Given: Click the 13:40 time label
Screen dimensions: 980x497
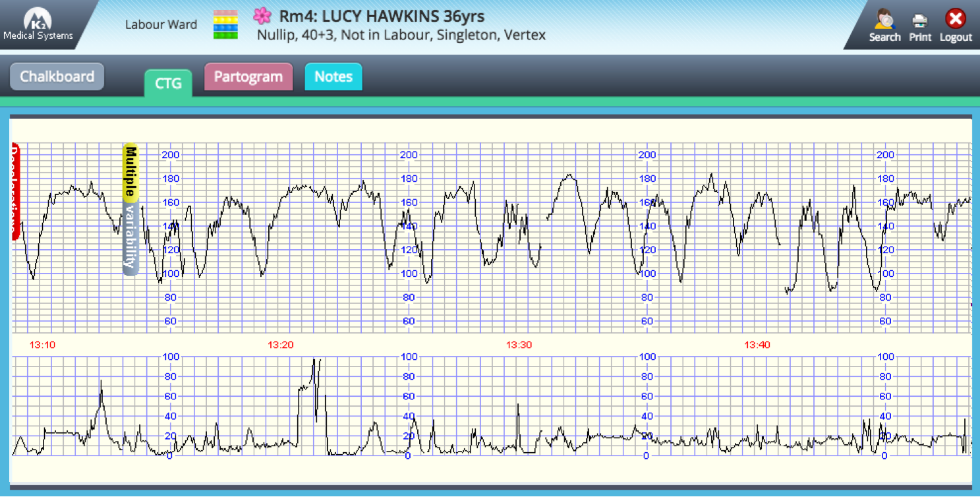Looking at the screenshot, I should tap(757, 345).
